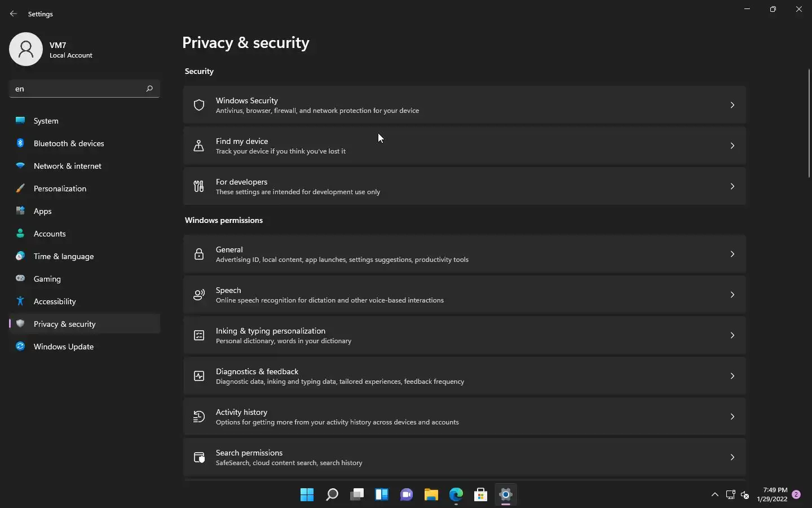Click the Speech recognition icon
Screen dimensions: 812x508
pos(199,295)
